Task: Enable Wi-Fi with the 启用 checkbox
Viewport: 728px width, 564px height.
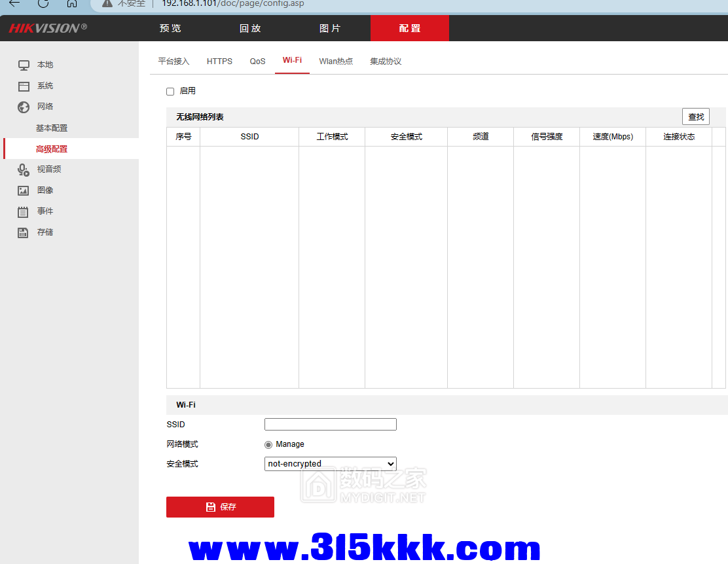Action: (170, 92)
